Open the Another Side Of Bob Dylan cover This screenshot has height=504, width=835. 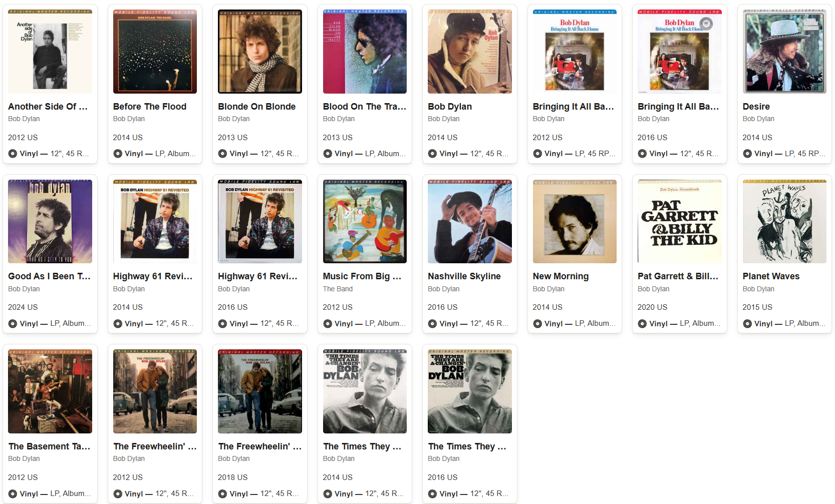click(50, 52)
